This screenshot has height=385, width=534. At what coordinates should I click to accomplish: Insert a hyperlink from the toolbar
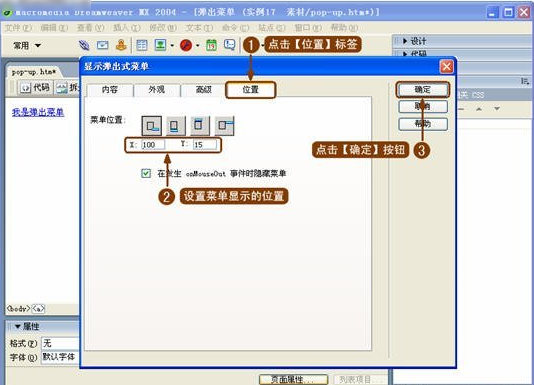(x=84, y=45)
